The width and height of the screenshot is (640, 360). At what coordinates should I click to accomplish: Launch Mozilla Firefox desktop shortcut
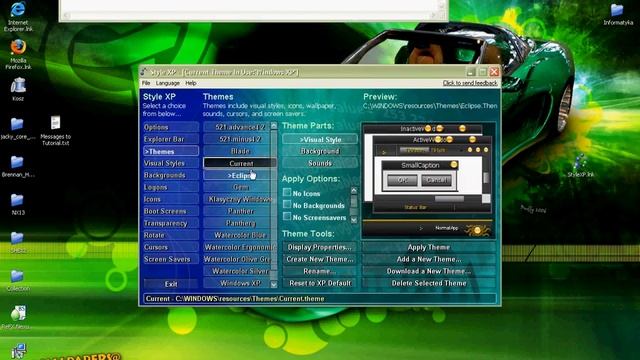pyautogui.click(x=18, y=54)
